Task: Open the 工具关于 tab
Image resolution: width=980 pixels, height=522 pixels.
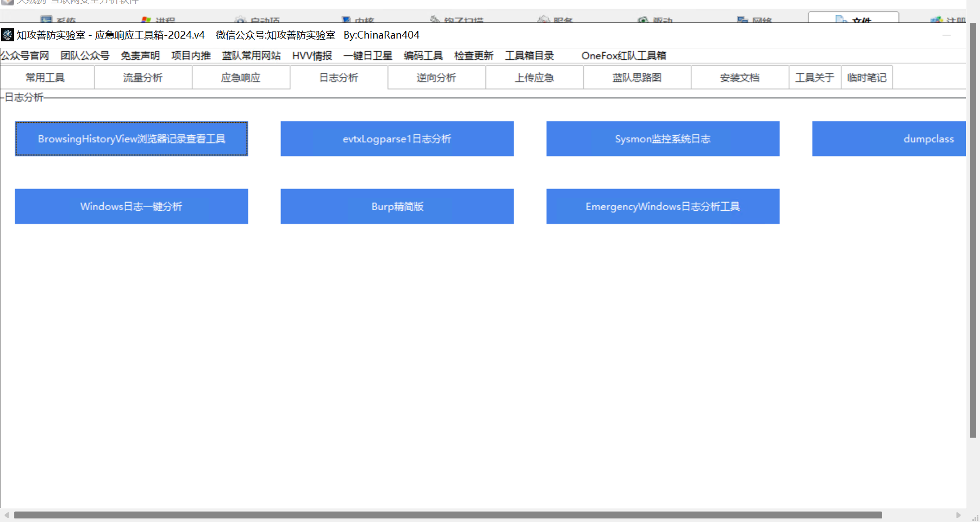Action: click(815, 78)
